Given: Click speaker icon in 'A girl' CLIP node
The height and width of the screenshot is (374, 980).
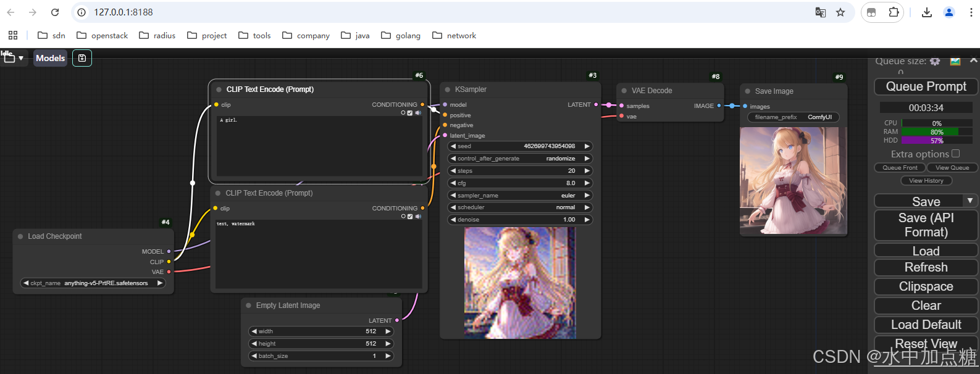Looking at the screenshot, I should coord(418,113).
